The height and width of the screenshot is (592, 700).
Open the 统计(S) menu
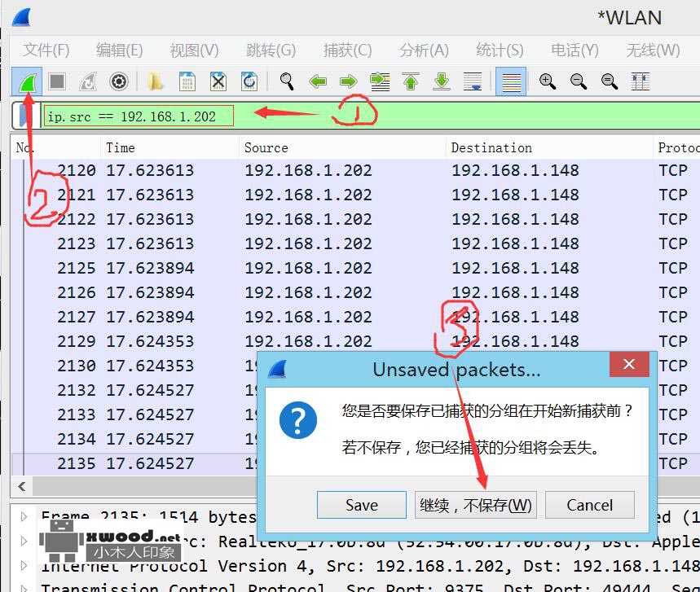pyautogui.click(x=499, y=50)
